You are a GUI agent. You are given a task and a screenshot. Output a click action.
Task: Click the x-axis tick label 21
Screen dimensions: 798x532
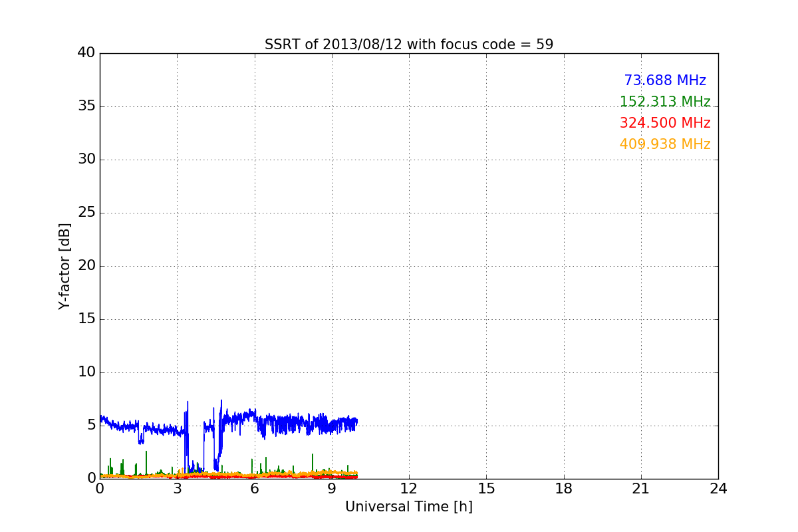tap(641, 489)
